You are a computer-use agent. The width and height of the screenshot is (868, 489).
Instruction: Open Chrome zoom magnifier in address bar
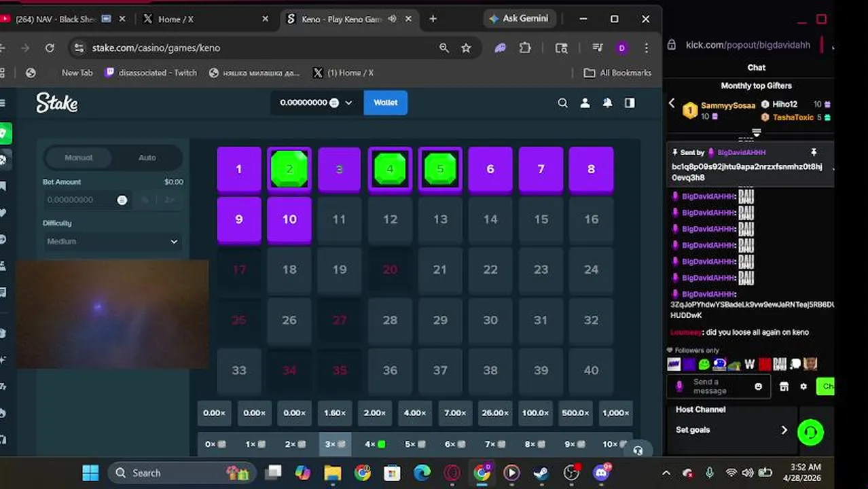pos(444,48)
